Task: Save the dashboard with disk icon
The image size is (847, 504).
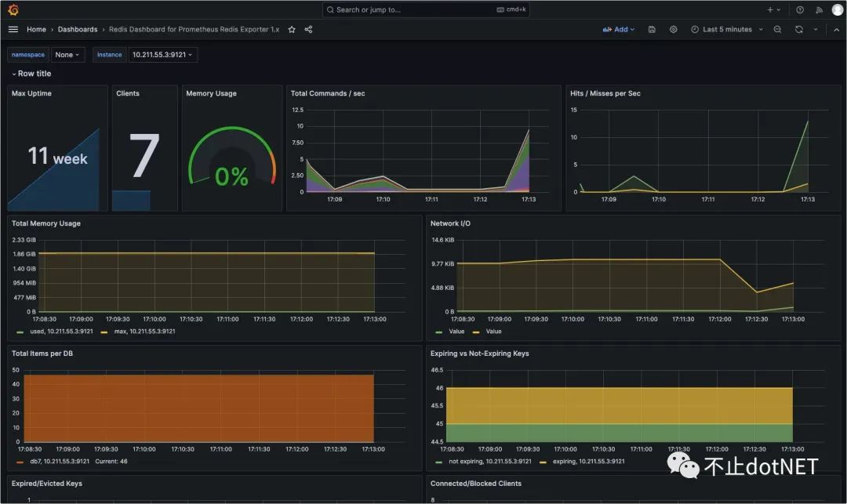Action: coord(652,30)
